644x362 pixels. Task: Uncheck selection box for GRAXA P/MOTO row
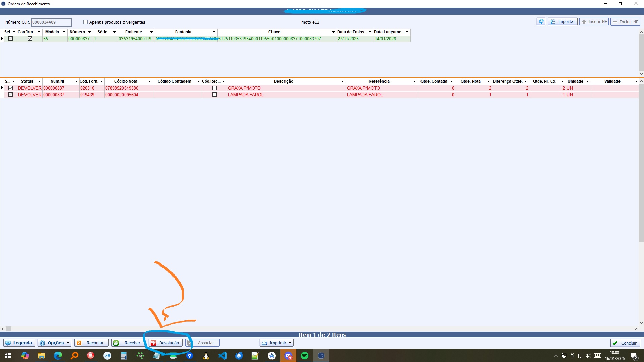pos(11,88)
